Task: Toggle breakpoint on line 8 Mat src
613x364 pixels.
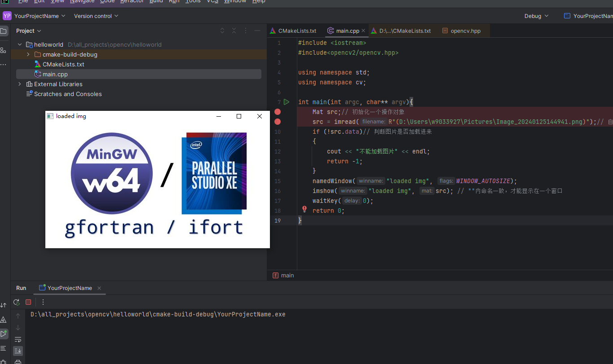Action: 278,112
